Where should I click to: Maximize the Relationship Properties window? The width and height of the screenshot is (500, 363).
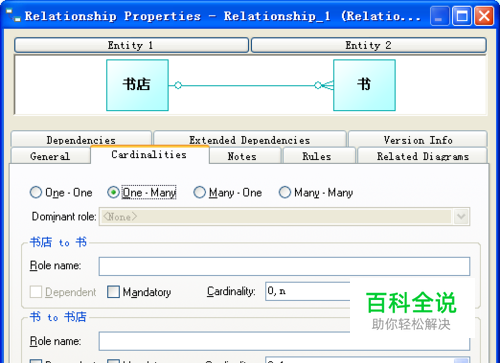pos(462,16)
